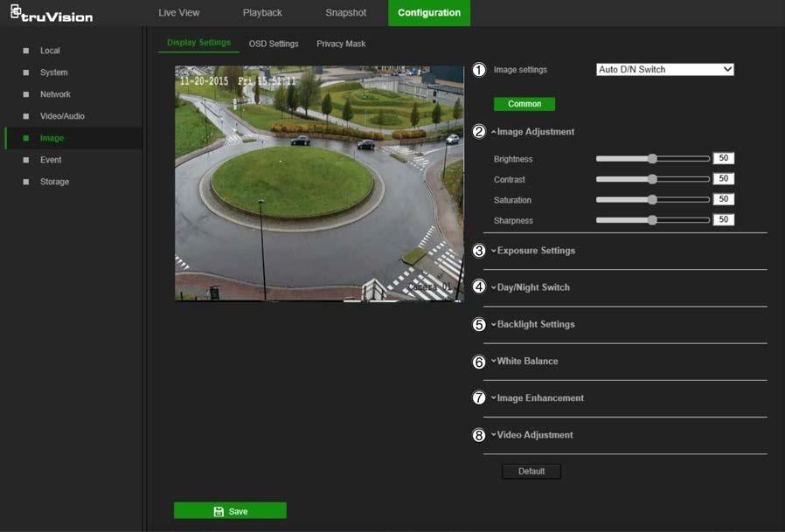The image size is (785, 532).
Task: Expand the Backlight Settings section
Action: tap(534, 324)
